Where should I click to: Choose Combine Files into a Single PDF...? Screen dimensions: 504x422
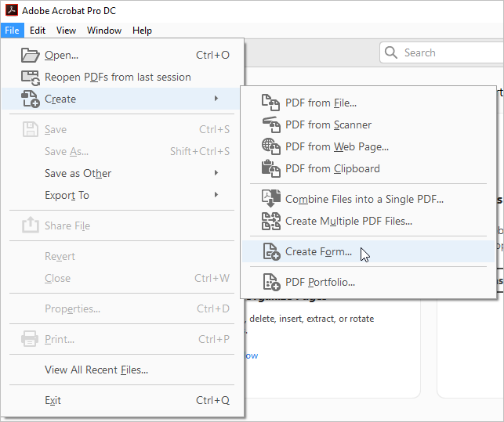pos(368,199)
